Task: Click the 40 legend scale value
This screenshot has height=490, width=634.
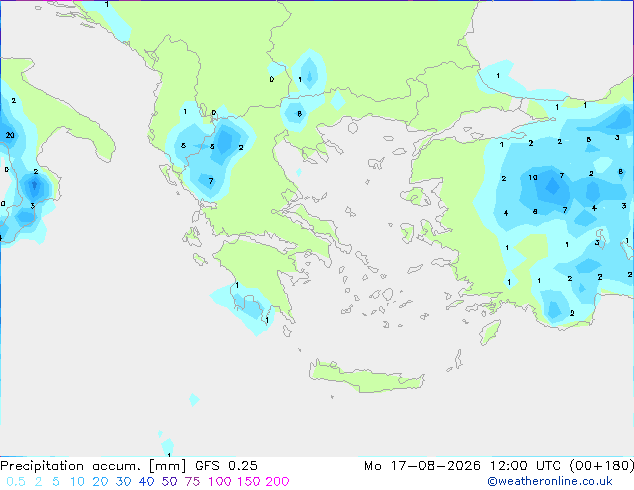Action: pyautogui.click(x=146, y=482)
